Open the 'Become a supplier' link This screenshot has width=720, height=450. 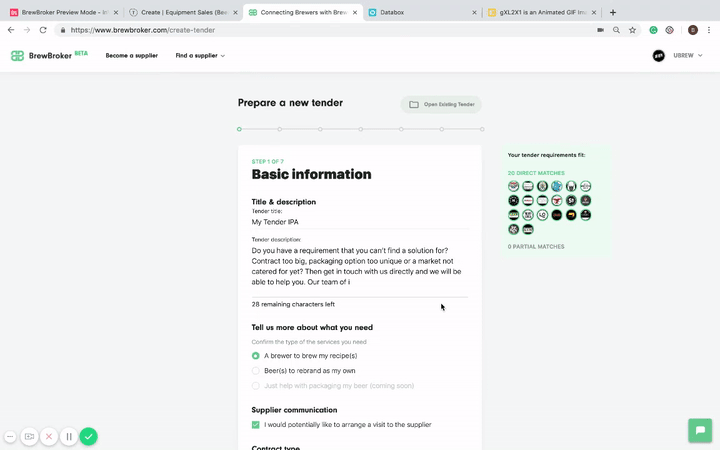(132, 56)
